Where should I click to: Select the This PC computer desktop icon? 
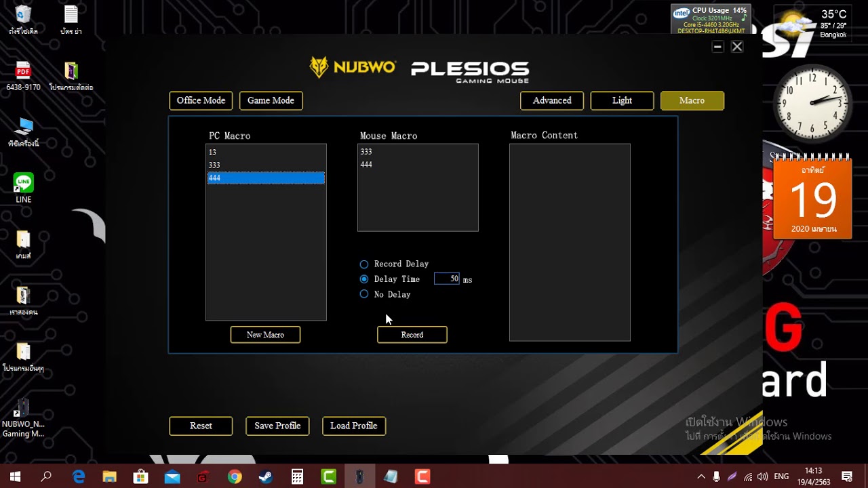[x=23, y=132]
